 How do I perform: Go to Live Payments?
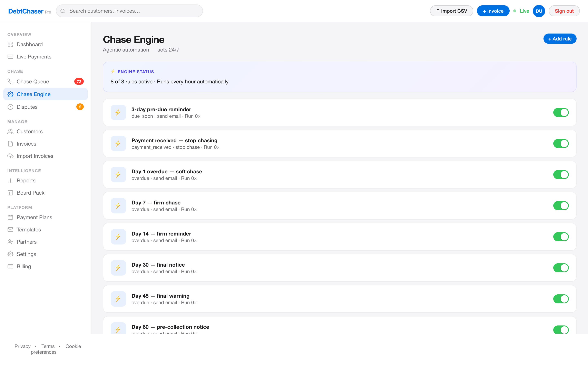(46, 57)
